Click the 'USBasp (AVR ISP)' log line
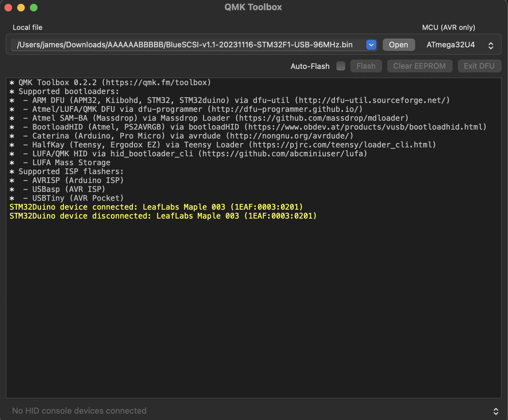This screenshot has height=420, width=508. [58, 189]
